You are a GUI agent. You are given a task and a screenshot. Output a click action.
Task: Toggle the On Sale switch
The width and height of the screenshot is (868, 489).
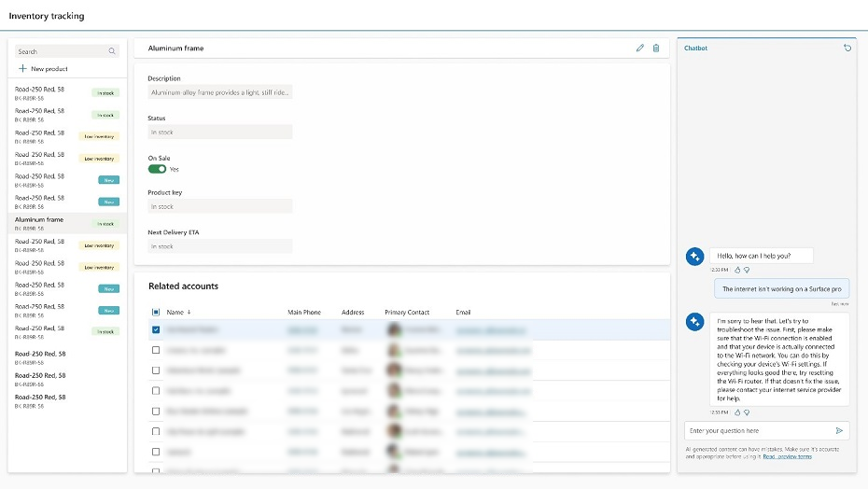pos(157,169)
